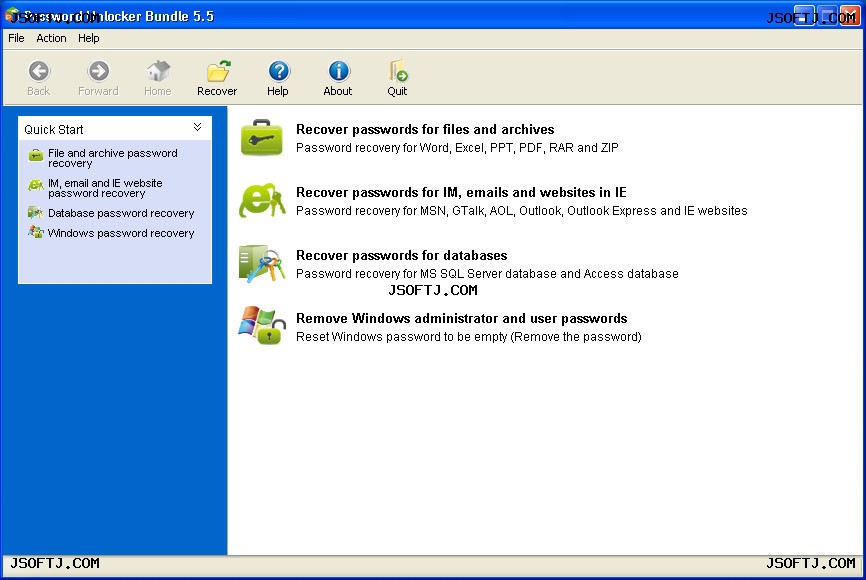
Task: Open Recover passwords for databases heading
Action: point(402,255)
